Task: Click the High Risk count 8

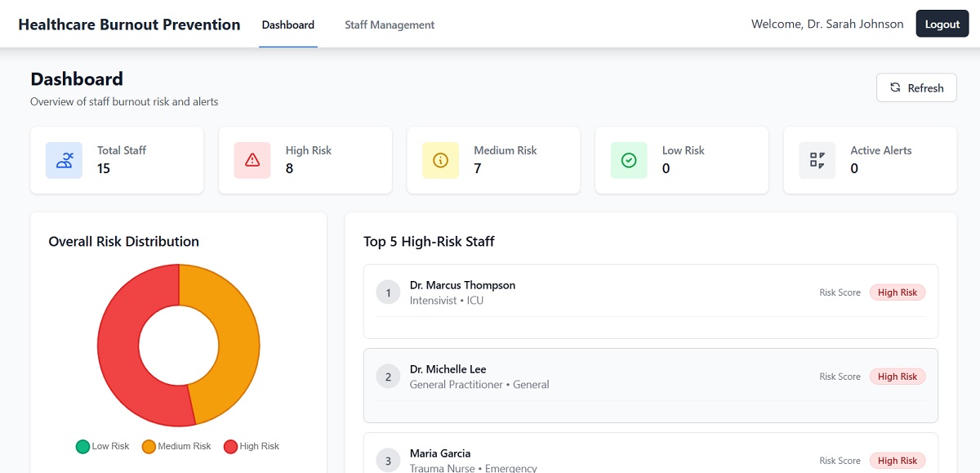Action: tap(290, 168)
